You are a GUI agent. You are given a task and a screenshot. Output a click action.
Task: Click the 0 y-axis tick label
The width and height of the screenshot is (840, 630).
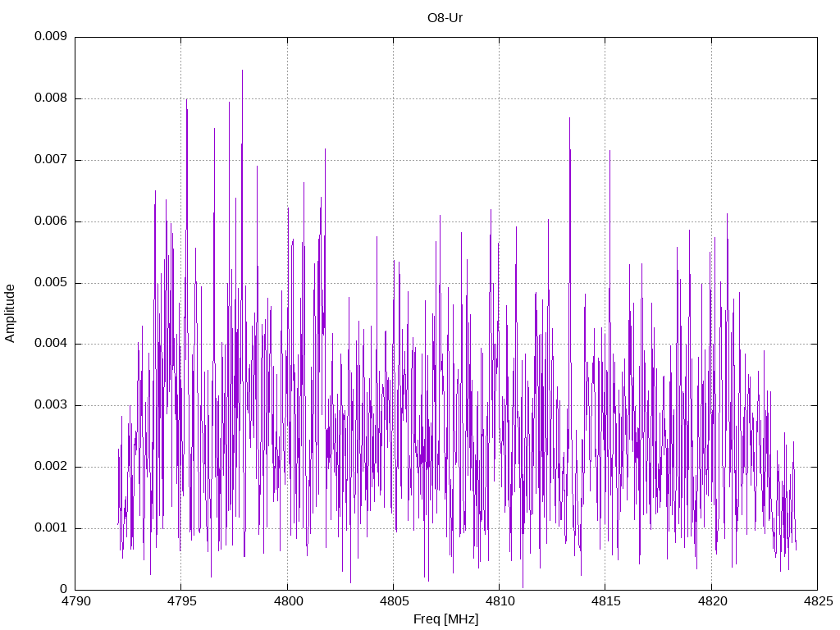pyautogui.click(x=63, y=589)
